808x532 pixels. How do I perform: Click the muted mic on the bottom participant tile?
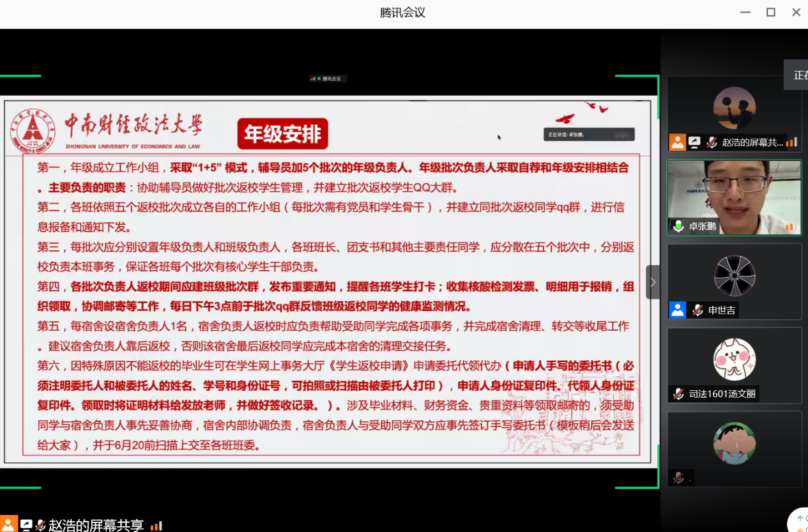click(678, 478)
